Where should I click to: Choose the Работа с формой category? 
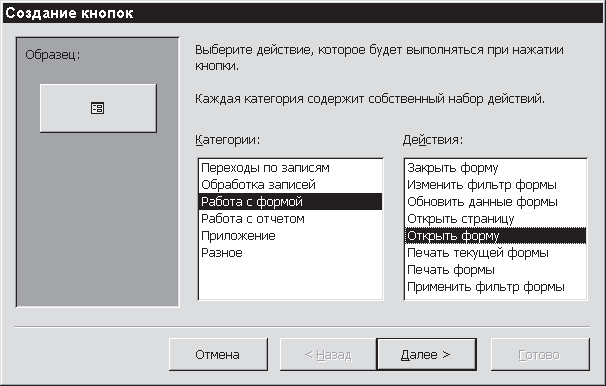click(x=290, y=202)
